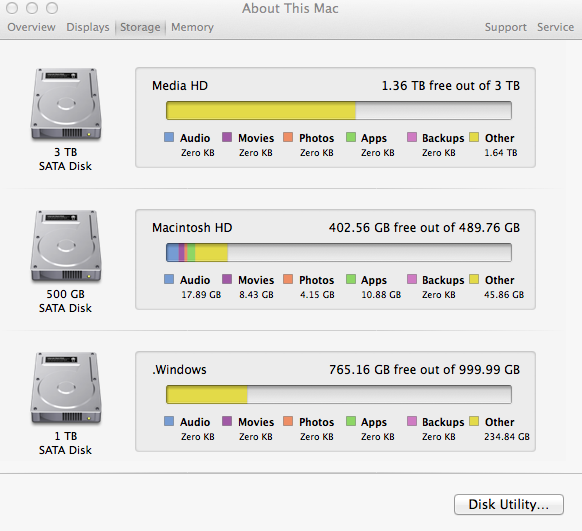Click the 8.43 GB Movies value
Screen dimensions: 582x531
pos(256,295)
